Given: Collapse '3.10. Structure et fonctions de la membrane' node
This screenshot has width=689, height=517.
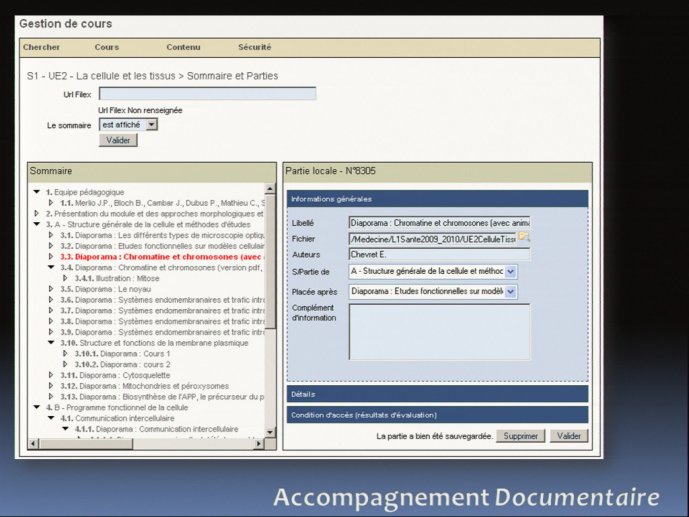Looking at the screenshot, I should pyautogui.click(x=51, y=343).
